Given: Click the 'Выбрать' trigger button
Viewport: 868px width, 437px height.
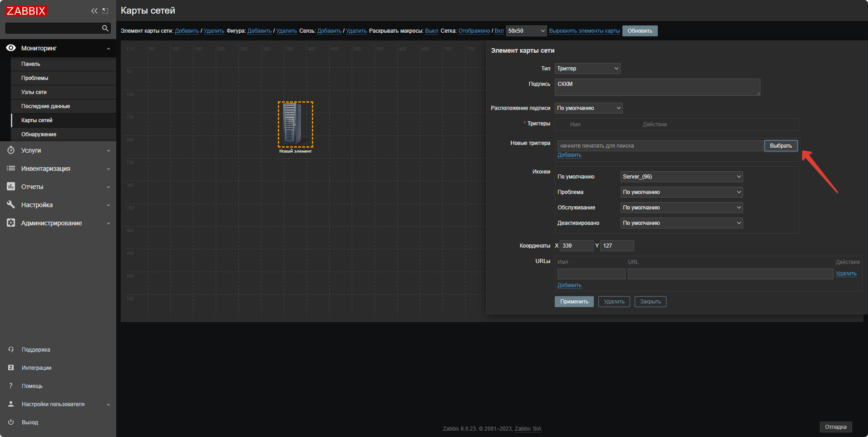Looking at the screenshot, I should [780, 146].
